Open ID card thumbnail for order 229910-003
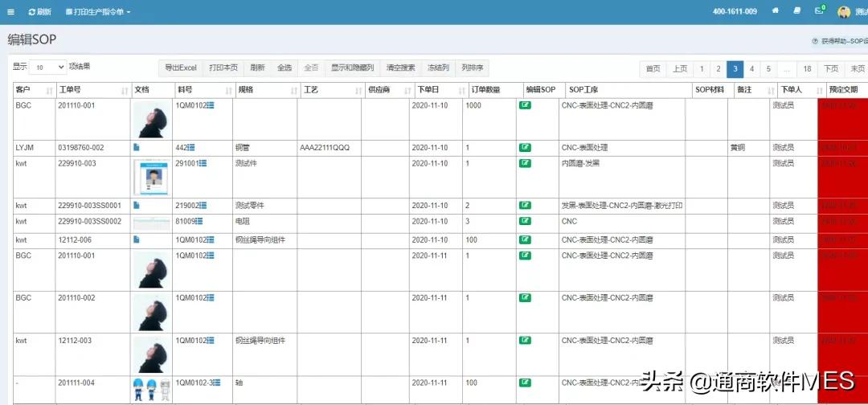 pyautogui.click(x=152, y=177)
